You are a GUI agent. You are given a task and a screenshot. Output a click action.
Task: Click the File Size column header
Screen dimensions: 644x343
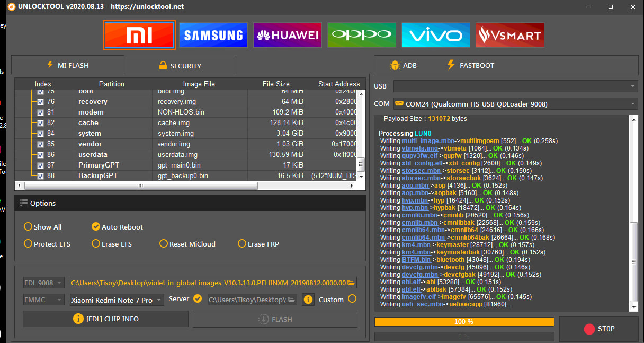(276, 84)
